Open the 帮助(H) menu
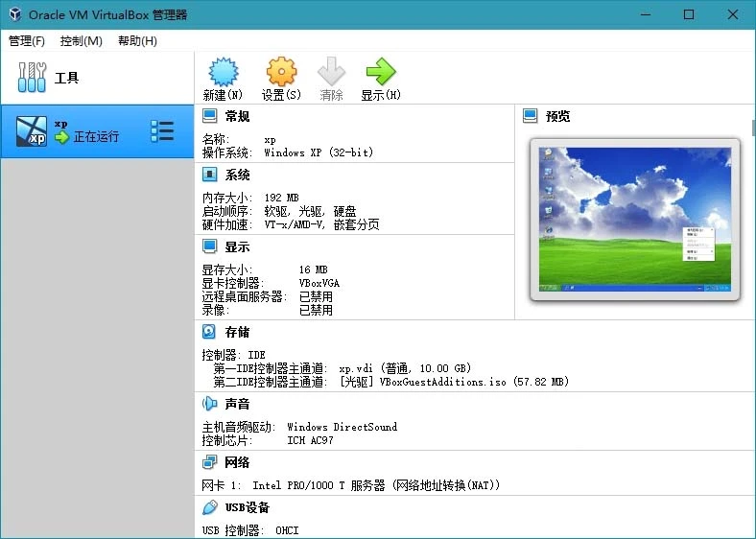The width and height of the screenshot is (756, 539). 137,41
